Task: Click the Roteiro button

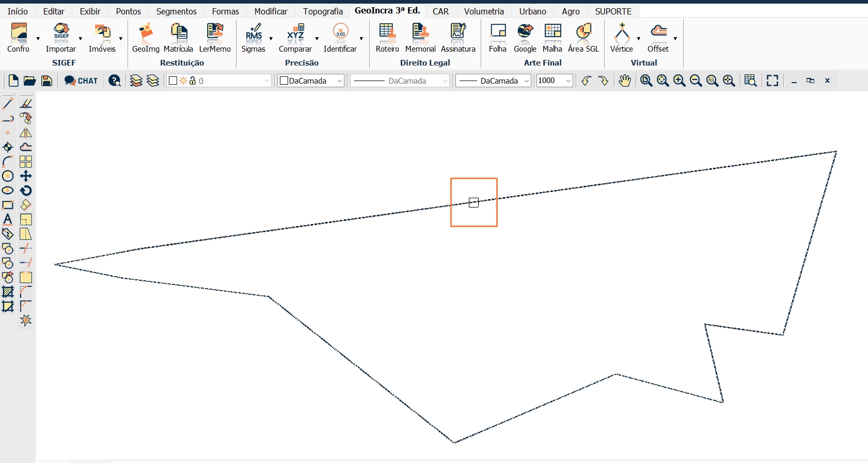Action: point(387,38)
